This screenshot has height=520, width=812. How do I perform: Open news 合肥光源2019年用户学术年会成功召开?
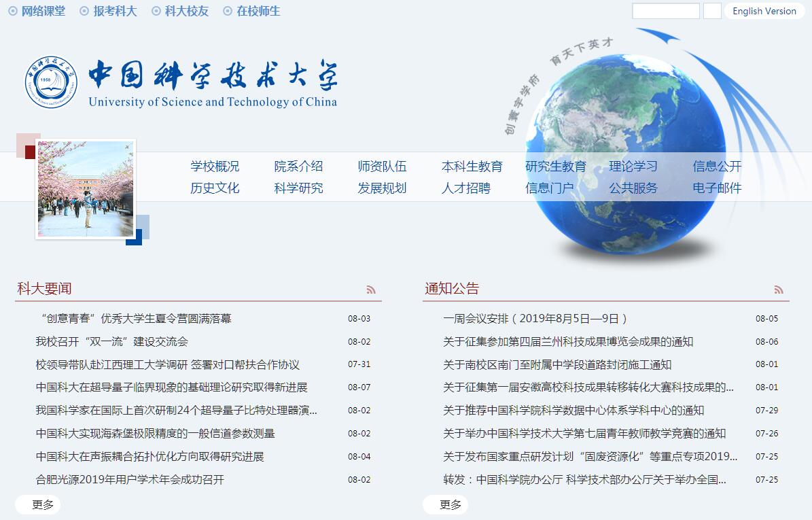(130, 480)
